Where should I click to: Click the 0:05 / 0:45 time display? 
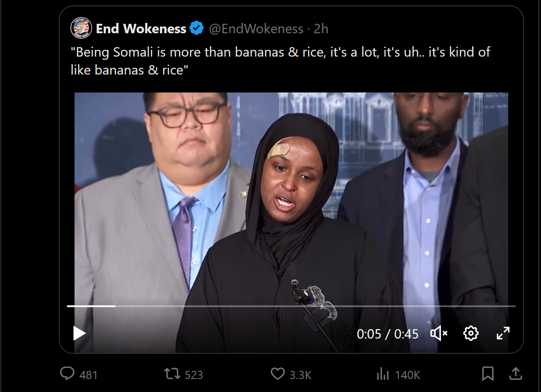387,334
